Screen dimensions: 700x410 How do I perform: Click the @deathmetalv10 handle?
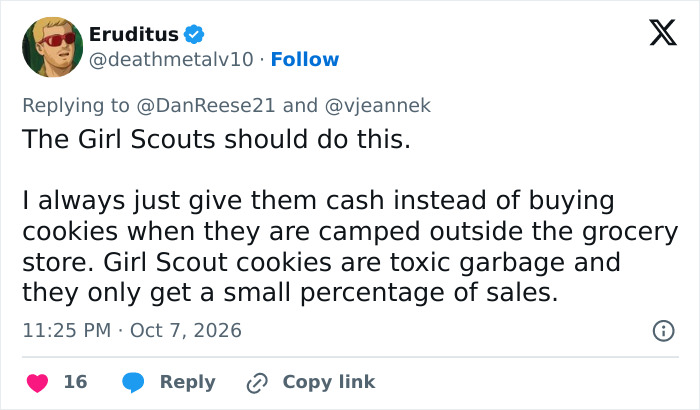171,59
